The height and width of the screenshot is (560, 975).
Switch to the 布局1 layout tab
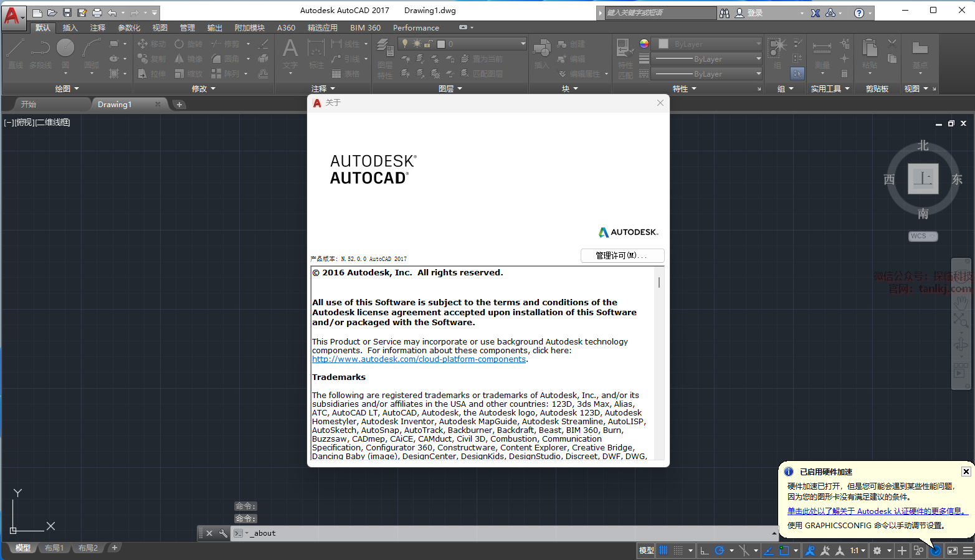pyautogui.click(x=54, y=548)
